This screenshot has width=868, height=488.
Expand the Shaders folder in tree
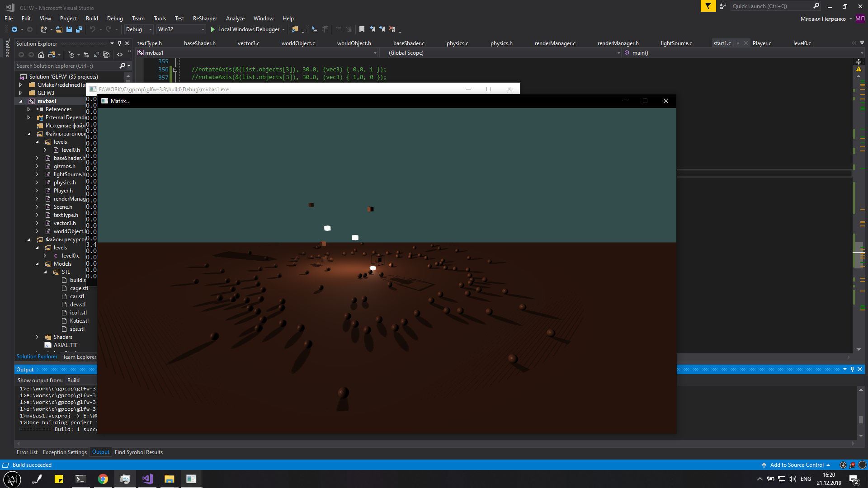coord(37,337)
